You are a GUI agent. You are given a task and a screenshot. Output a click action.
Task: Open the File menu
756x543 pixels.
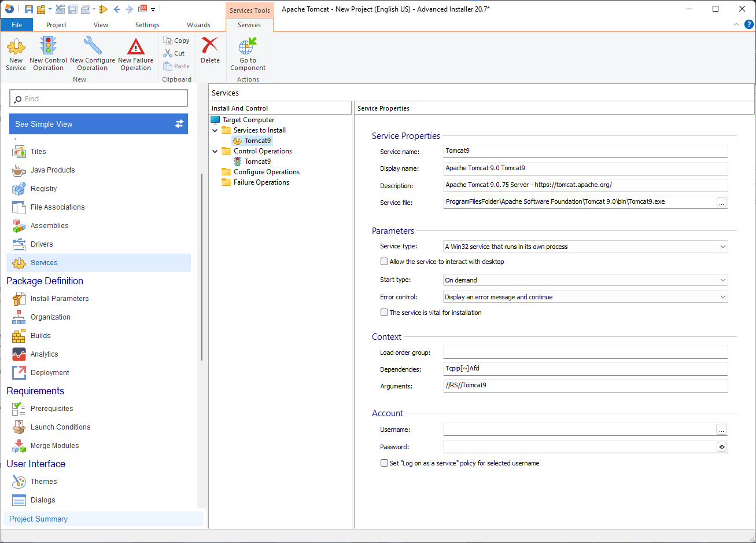pos(17,25)
